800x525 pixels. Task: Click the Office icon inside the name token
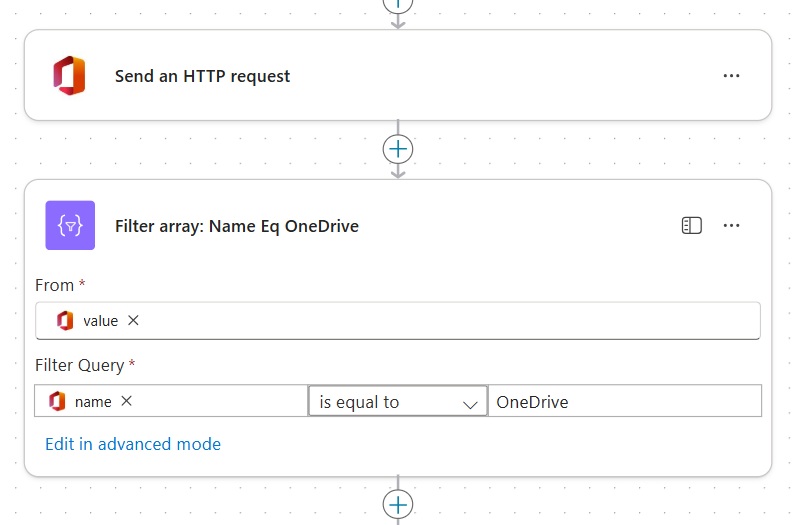pyautogui.click(x=57, y=401)
